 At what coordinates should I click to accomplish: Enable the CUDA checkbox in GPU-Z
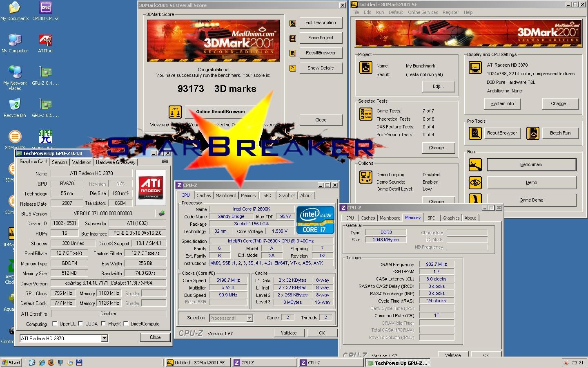tap(81, 324)
